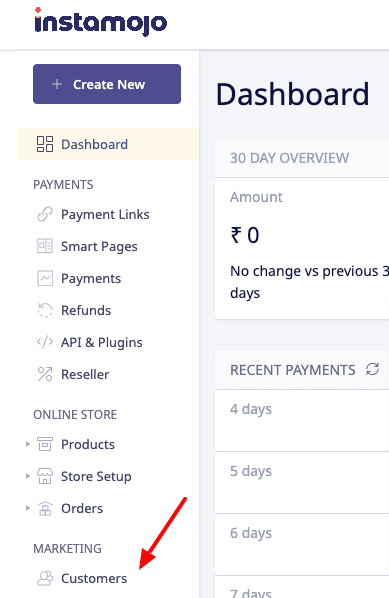Click the 30 day Amount card
The image size is (389, 598).
[302, 248]
